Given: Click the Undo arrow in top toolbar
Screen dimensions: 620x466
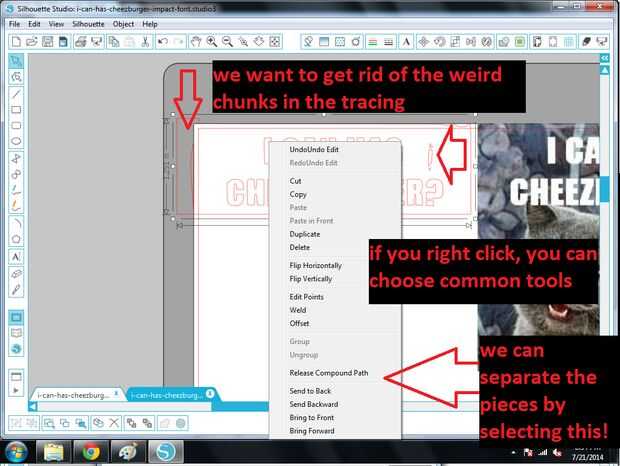Looking at the screenshot, I should [x=163, y=42].
